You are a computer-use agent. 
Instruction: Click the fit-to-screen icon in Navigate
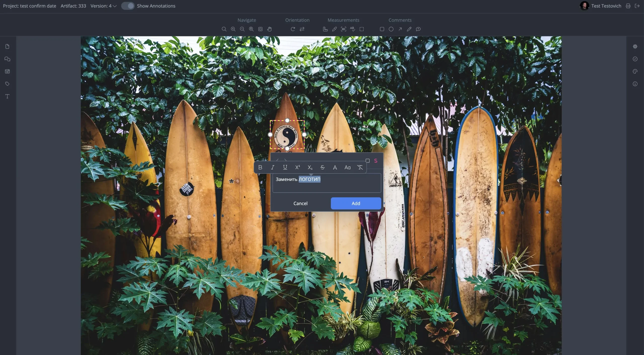260,29
